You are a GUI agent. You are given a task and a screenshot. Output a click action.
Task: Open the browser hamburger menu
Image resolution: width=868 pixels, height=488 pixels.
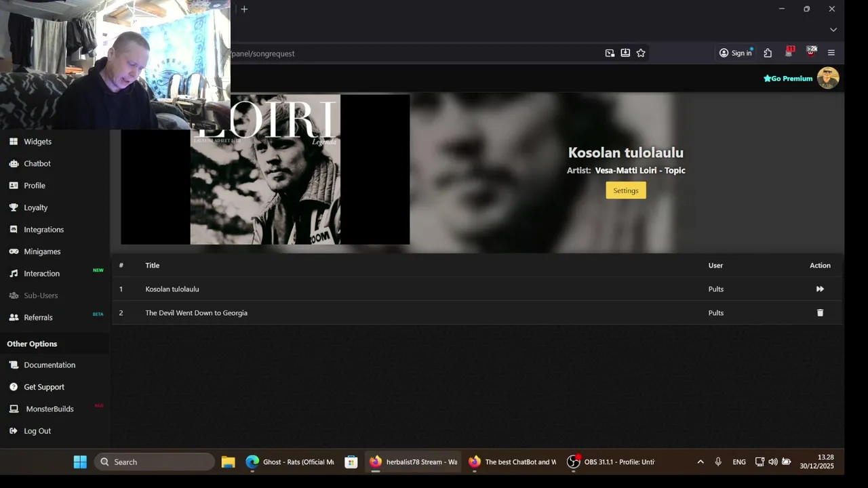tap(831, 53)
